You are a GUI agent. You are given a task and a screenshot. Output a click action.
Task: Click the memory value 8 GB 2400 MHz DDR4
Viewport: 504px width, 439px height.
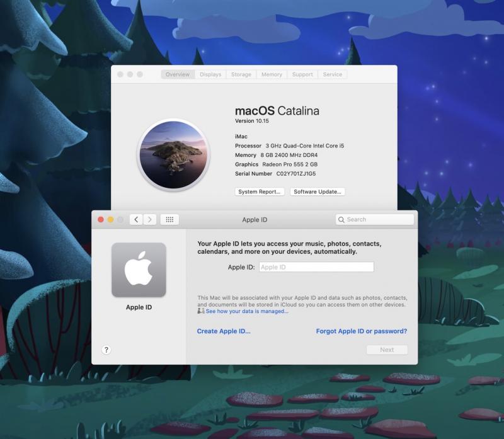pos(289,155)
